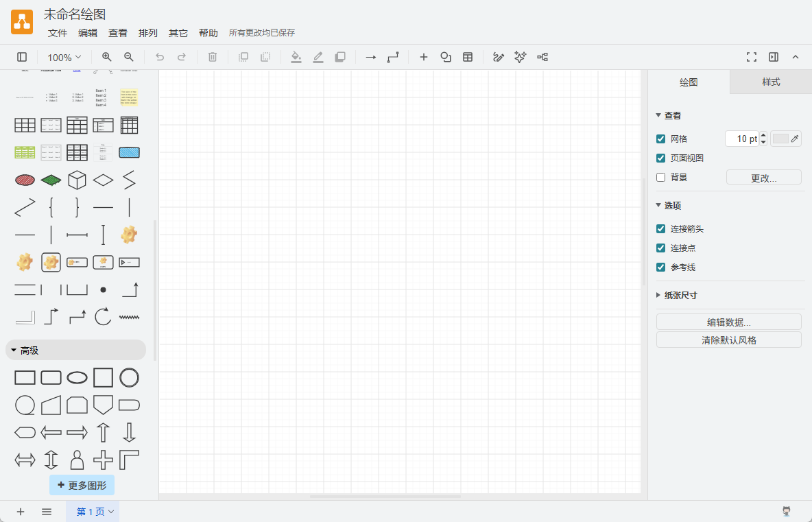
Task: Enter fullscreen mode
Action: click(x=752, y=57)
